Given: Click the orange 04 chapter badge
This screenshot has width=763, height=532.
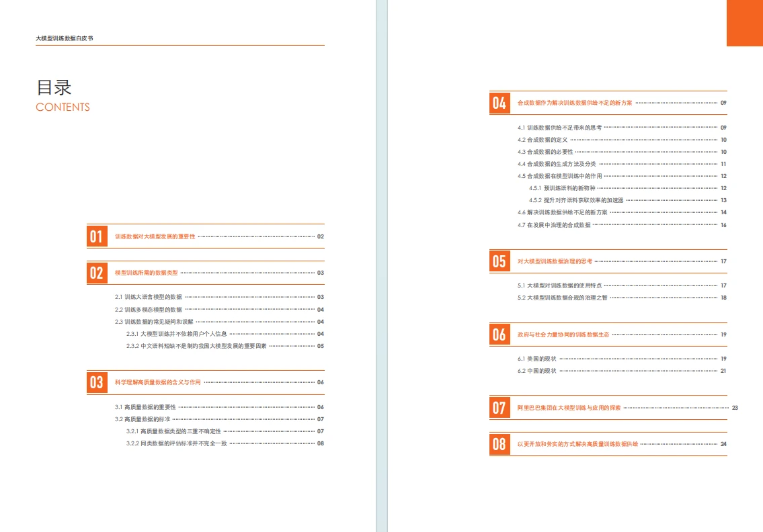Looking at the screenshot, I should pos(499,103).
